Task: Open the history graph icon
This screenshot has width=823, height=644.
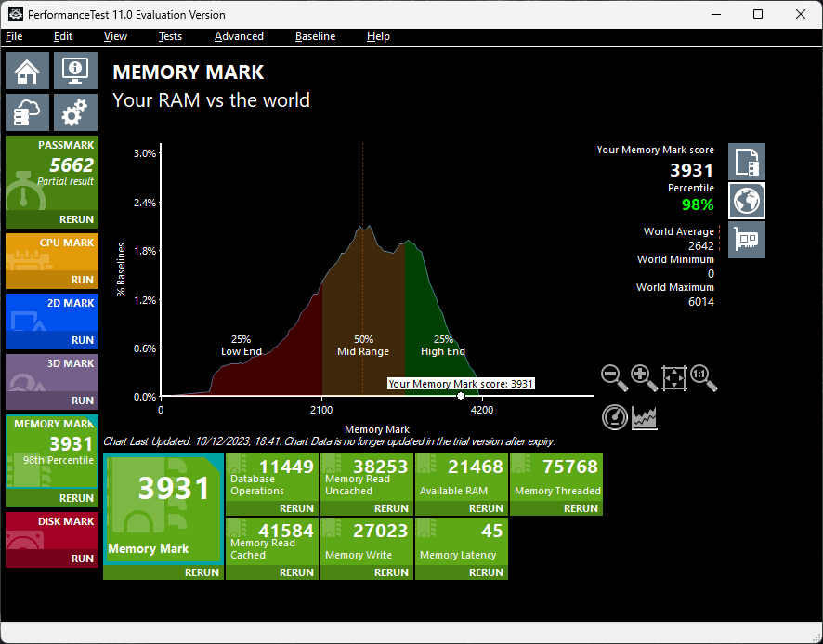Action: pos(644,417)
